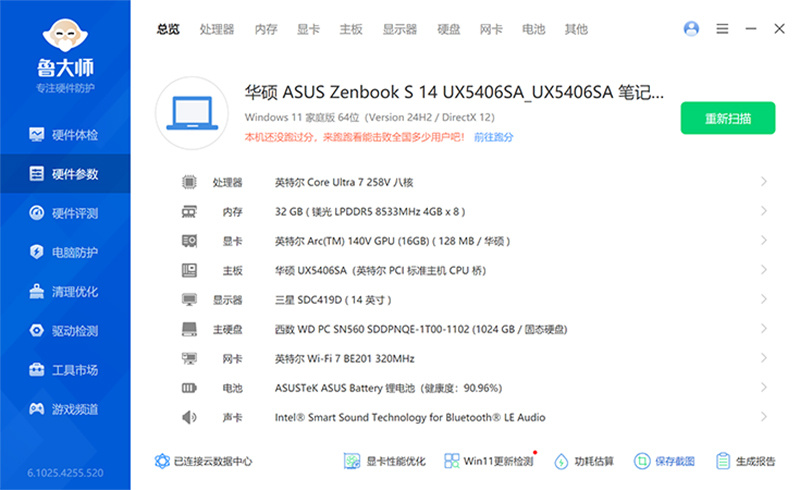Viewport: 800px width, 490px height.
Task: Follow the 前往跑分 link
Action: (494, 137)
